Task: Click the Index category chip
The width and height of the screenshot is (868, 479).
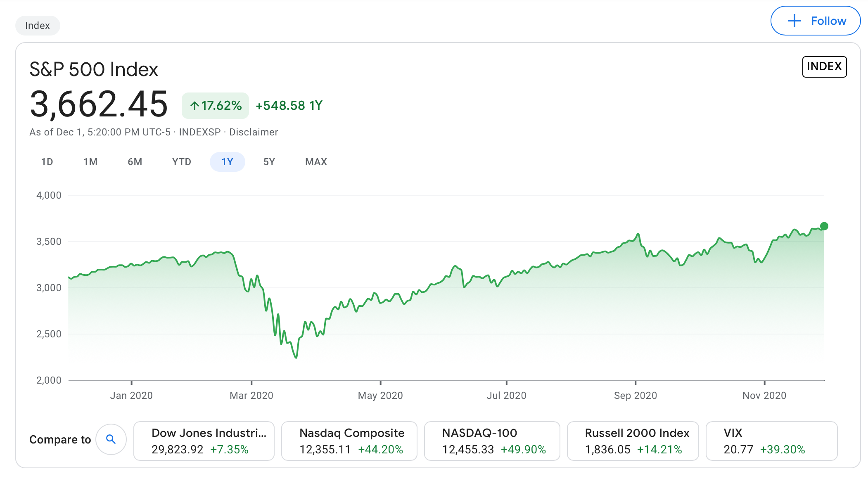Action: (x=38, y=26)
